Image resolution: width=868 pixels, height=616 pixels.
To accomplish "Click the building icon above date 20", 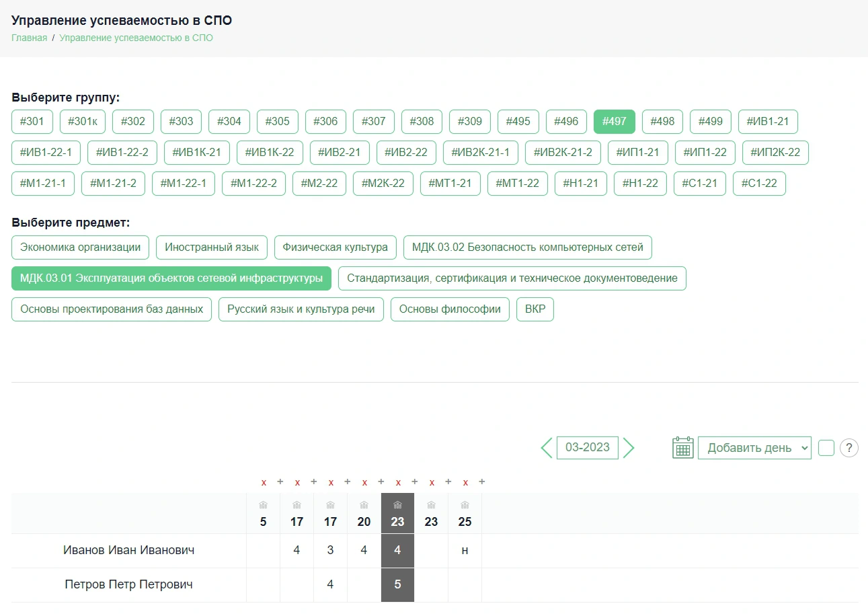I will tap(364, 505).
